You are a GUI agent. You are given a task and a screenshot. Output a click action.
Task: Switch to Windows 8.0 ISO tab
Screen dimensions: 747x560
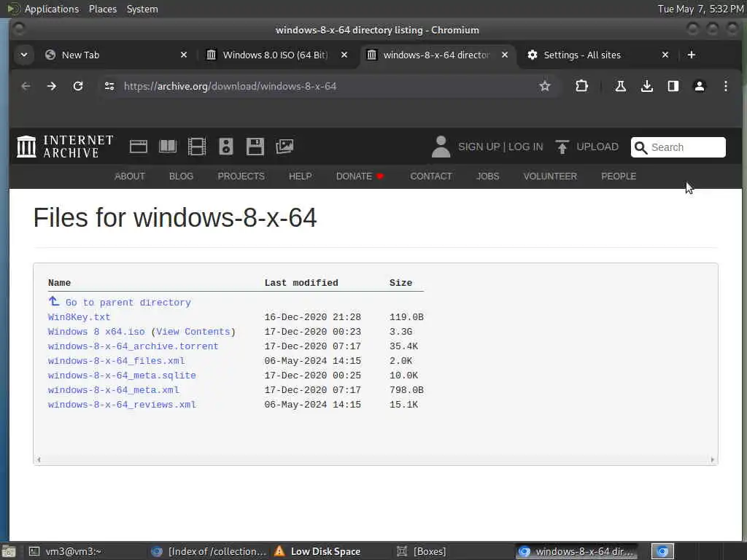click(x=275, y=55)
